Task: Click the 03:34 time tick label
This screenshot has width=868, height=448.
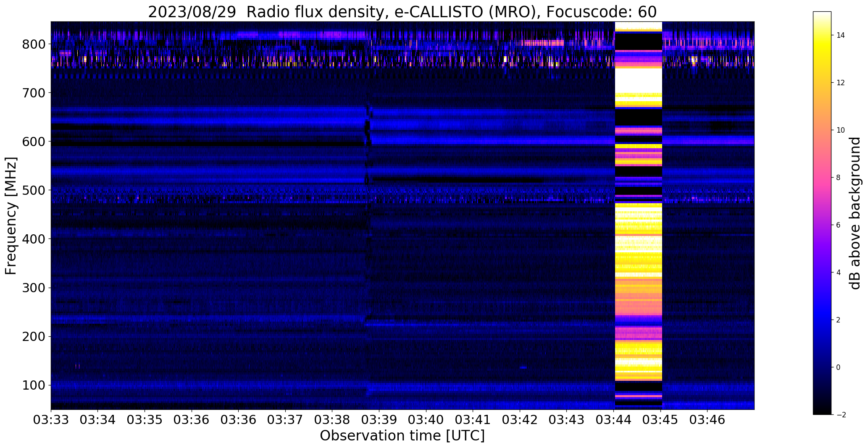Action: tap(98, 420)
